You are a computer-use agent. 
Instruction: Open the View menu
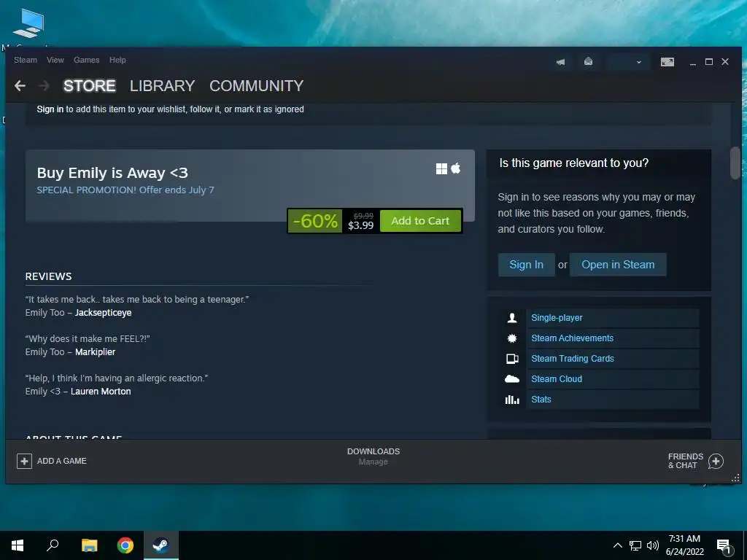[x=55, y=60]
